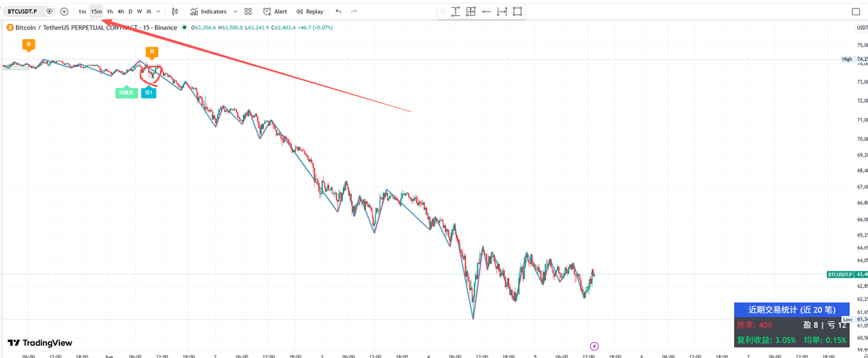Screen dimensions: 868x358
Task: Click the first orange sell signal marker
Action: [x=29, y=45]
